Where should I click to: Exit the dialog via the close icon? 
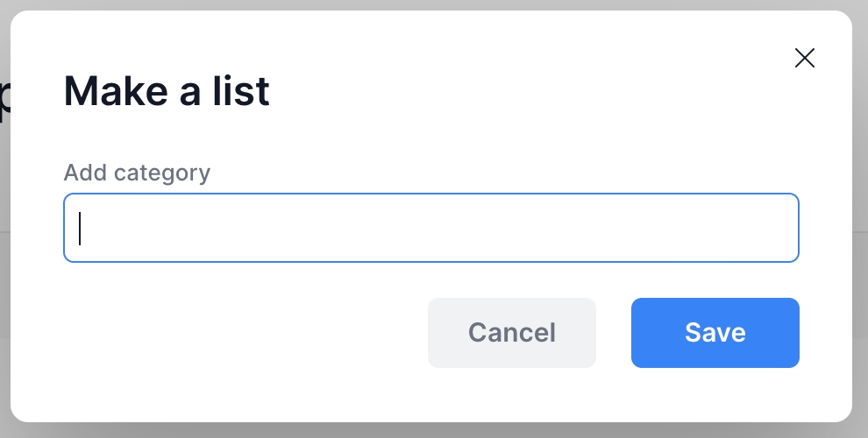click(x=804, y=58)
